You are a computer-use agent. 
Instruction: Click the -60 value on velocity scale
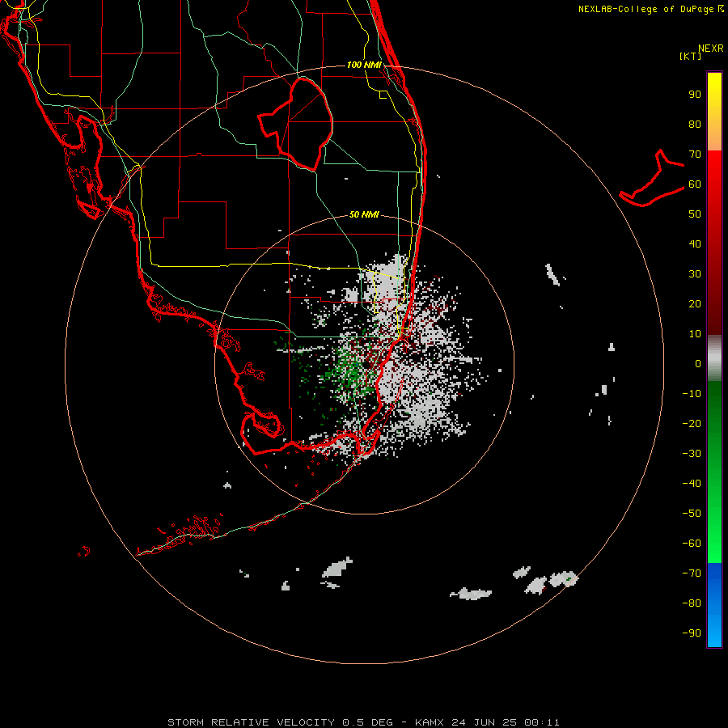pos(692,544)
